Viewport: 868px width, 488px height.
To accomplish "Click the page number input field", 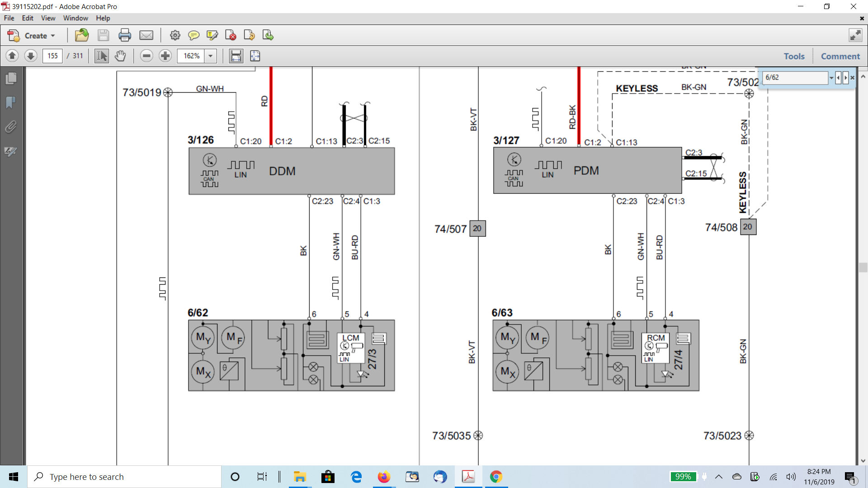I will [x=52, y=56].
